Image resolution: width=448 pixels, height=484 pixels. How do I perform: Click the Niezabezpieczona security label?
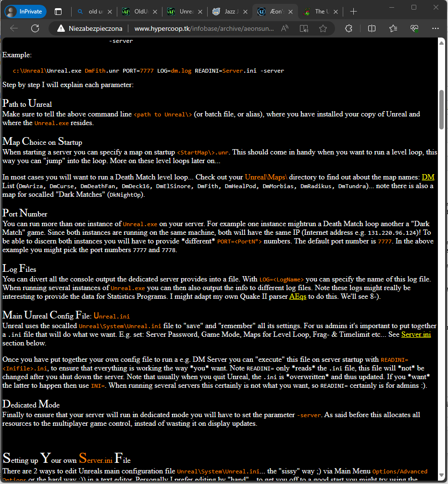(96, 29)
